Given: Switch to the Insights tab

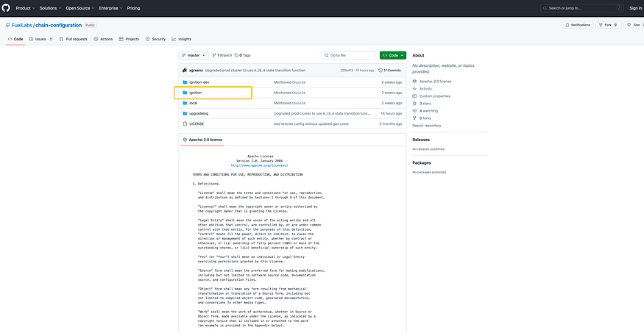Looking at the screenshot, I should point(182,39).
